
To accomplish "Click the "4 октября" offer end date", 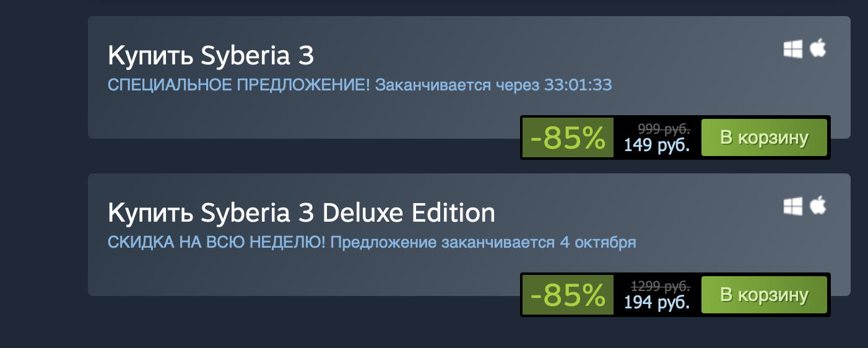I will click(x=597, y=242).
